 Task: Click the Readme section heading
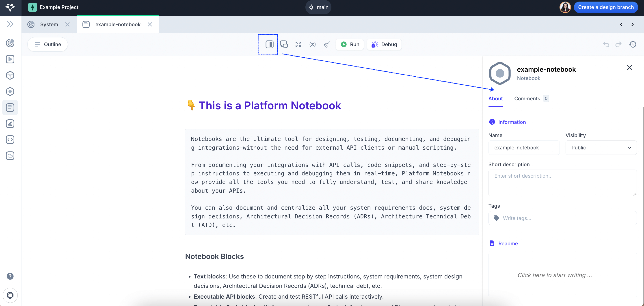coord(508,244)
